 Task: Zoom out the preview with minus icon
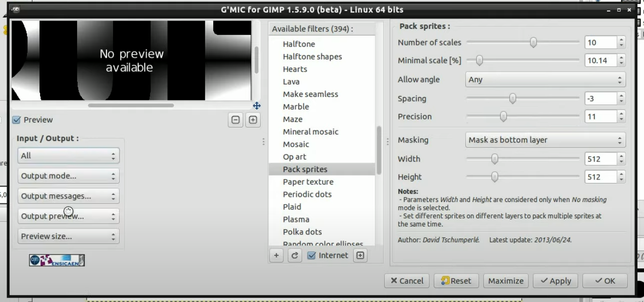coord(236,120)
